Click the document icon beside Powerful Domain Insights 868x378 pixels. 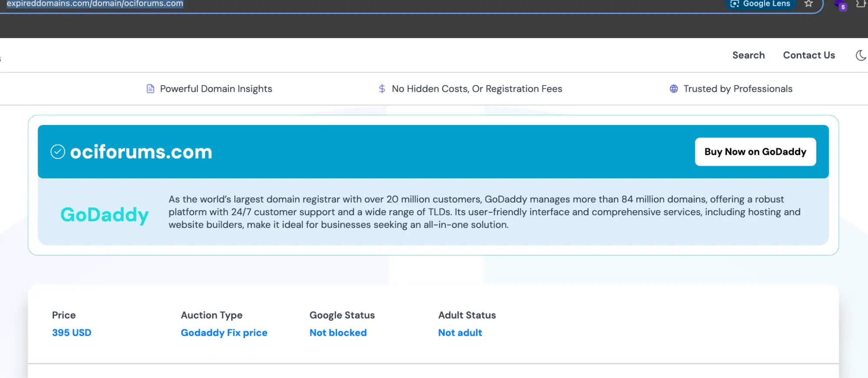click(x=150, y=89)
